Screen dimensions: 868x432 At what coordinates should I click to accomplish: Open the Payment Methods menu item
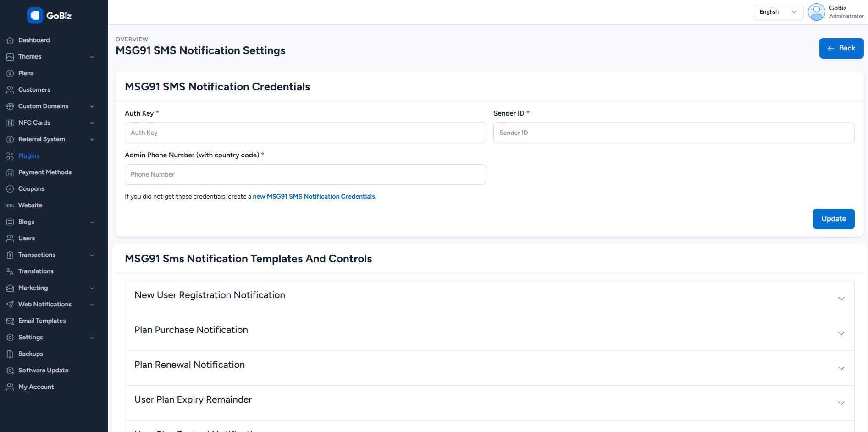pyautogui.click(x=45, y=172)
